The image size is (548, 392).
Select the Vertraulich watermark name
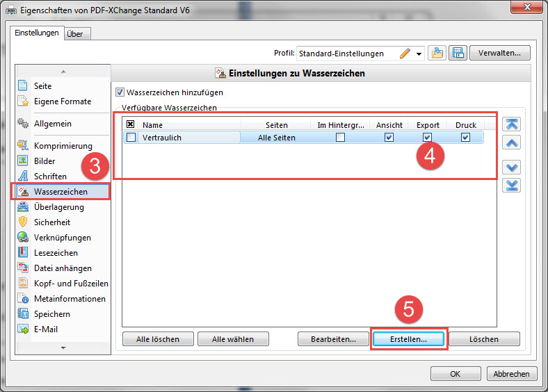tap(162, 138)
